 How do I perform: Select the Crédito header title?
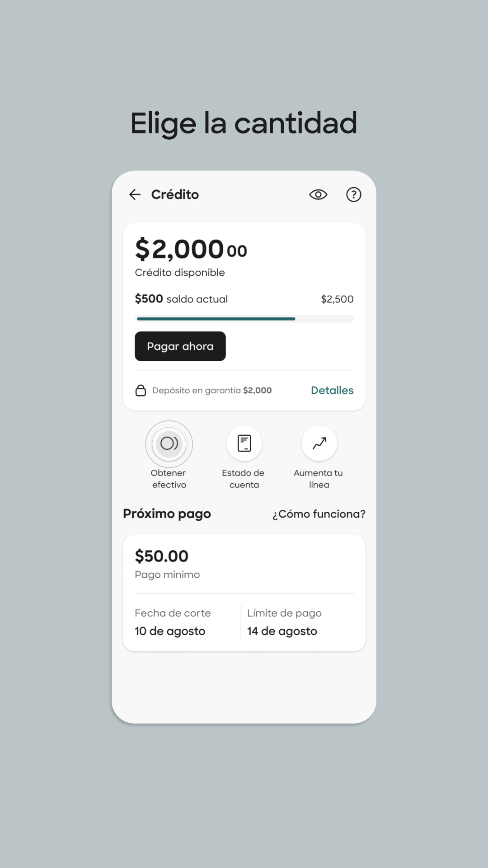click(x=175, y=194)
